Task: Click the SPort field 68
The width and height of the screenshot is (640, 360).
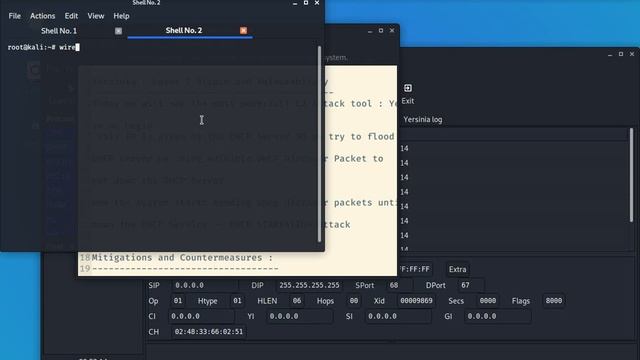Action: click(x=399, y=285)
